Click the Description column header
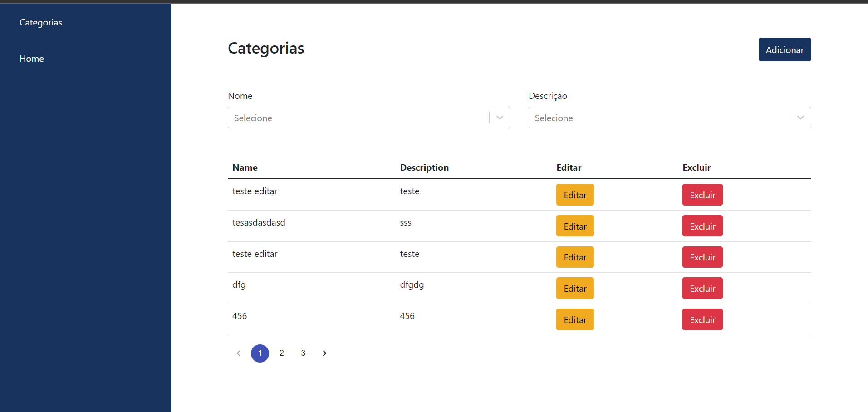The width and height of the screenshot is (868, 412). [x=424, y=167]
